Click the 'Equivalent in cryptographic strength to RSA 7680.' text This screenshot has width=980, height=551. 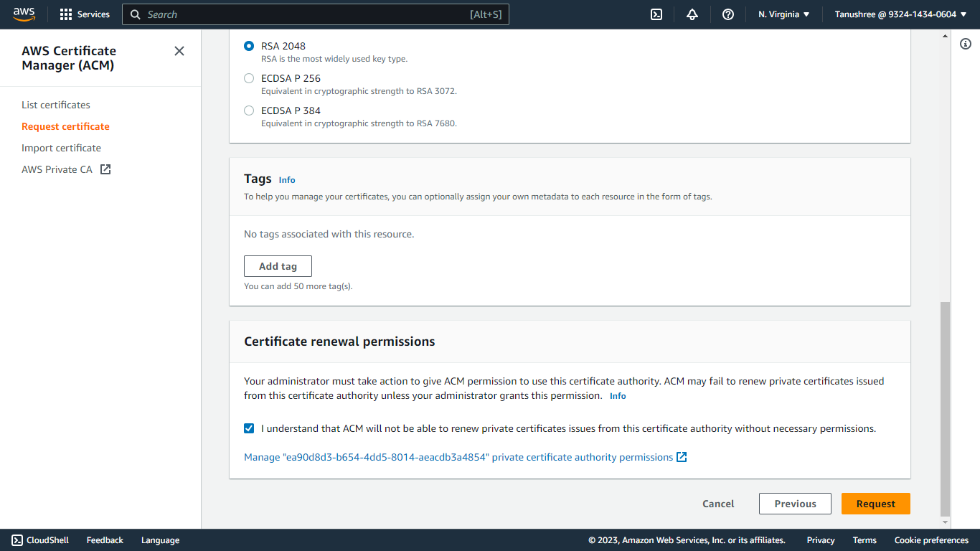point(359,123)
